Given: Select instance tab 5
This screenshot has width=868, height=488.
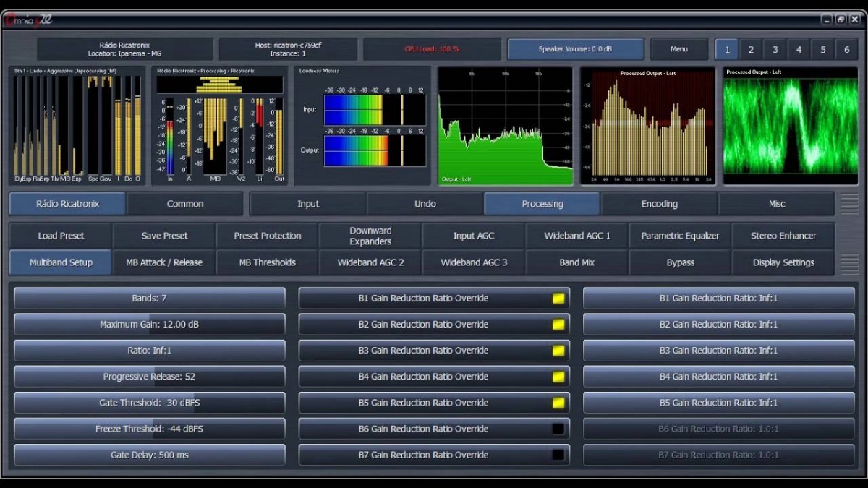Looking at the screenshot, I should pos(822,50).
